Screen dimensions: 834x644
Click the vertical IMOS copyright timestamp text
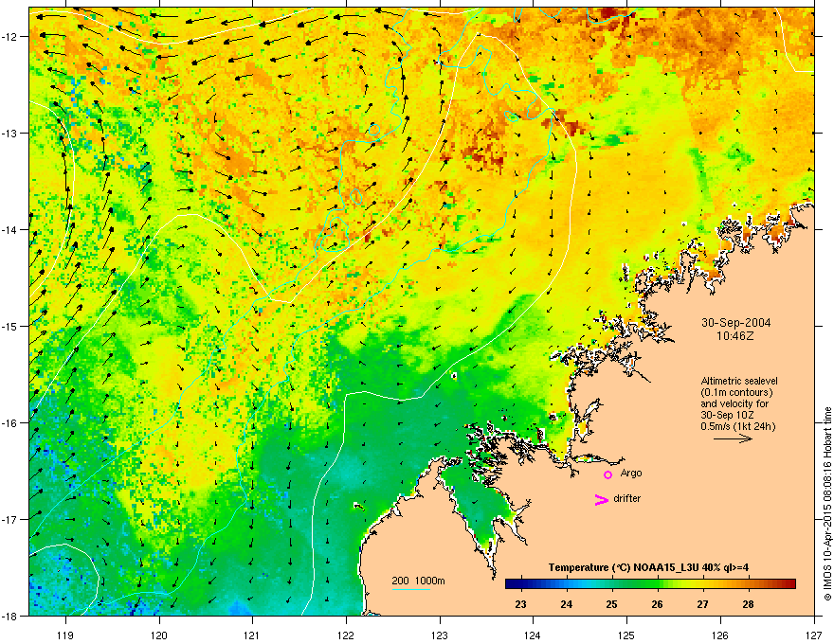(x=827, y=504)
